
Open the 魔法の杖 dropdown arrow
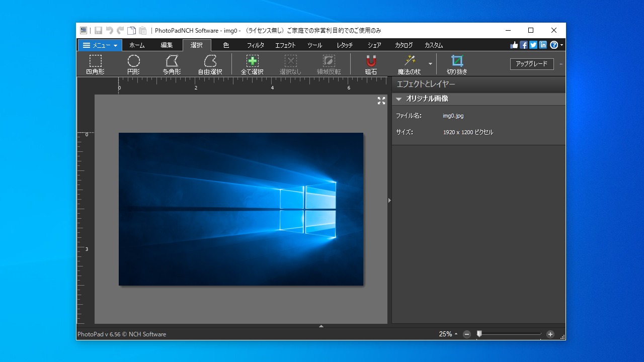(x=430, y=64)
